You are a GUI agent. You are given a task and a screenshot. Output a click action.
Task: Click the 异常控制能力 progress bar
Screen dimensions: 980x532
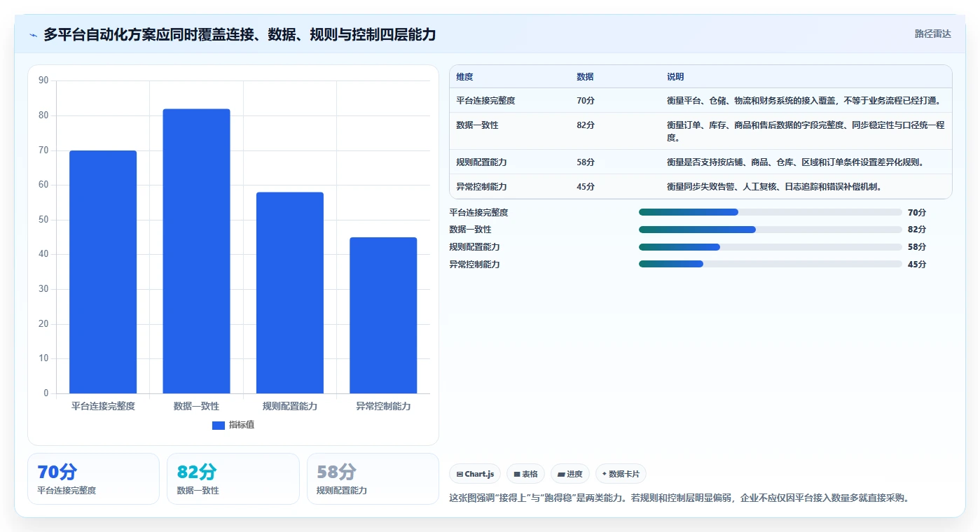[x=771, y=264]
